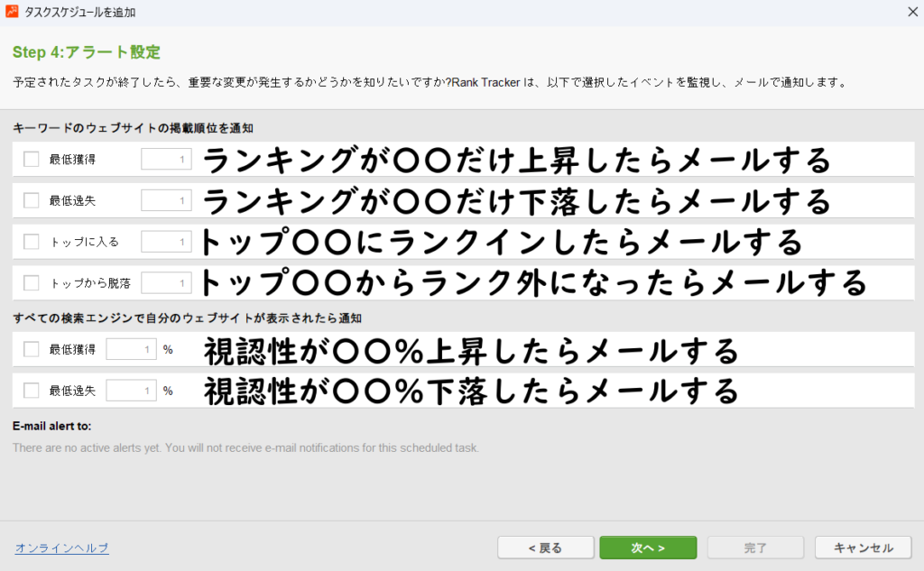The width and height of the screenshot is (924, 571).
Task: Click the Rank Tracker icon in the title bar
Action: coord(12,11)
